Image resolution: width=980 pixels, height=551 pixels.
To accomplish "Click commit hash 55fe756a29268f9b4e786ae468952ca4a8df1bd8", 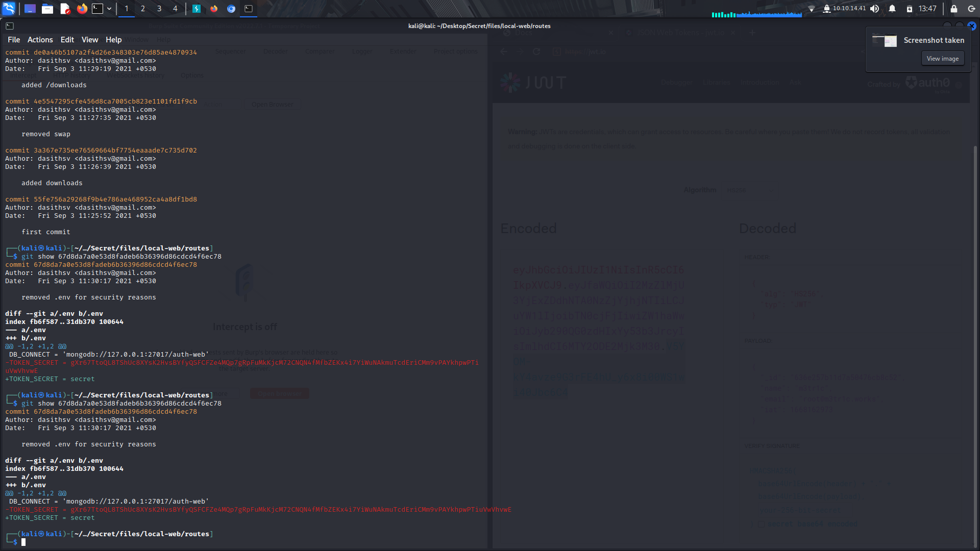I will (115, 199).
